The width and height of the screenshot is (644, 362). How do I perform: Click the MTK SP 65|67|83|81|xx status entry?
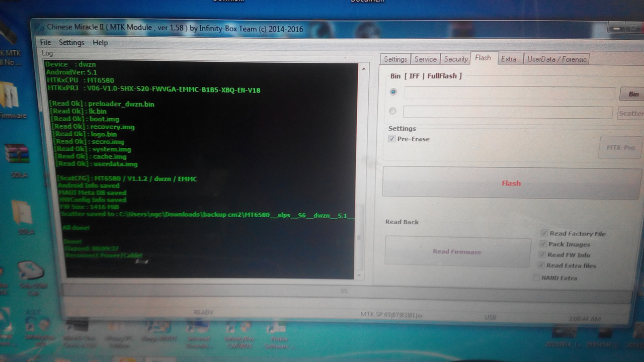392,315
